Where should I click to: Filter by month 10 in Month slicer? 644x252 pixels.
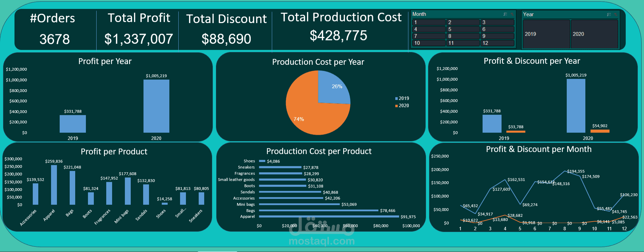429,43
